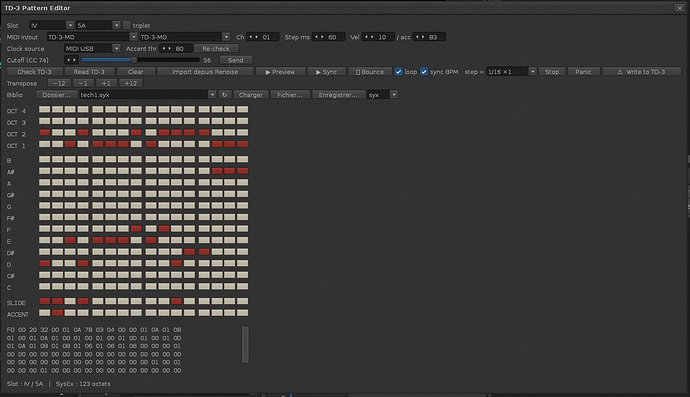The image size is (690, 397).
Task: Click the Cutoff slider handle
Action: (x=134, y=60)
